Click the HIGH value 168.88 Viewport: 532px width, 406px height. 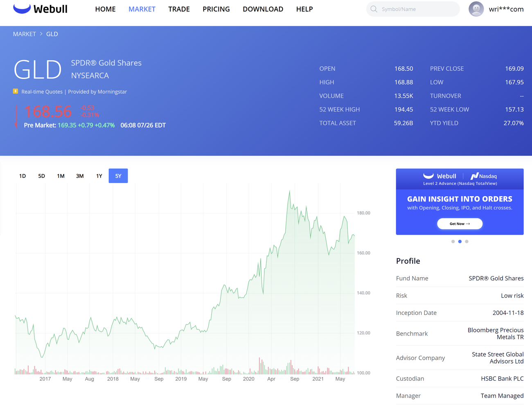tap(404, 82)
